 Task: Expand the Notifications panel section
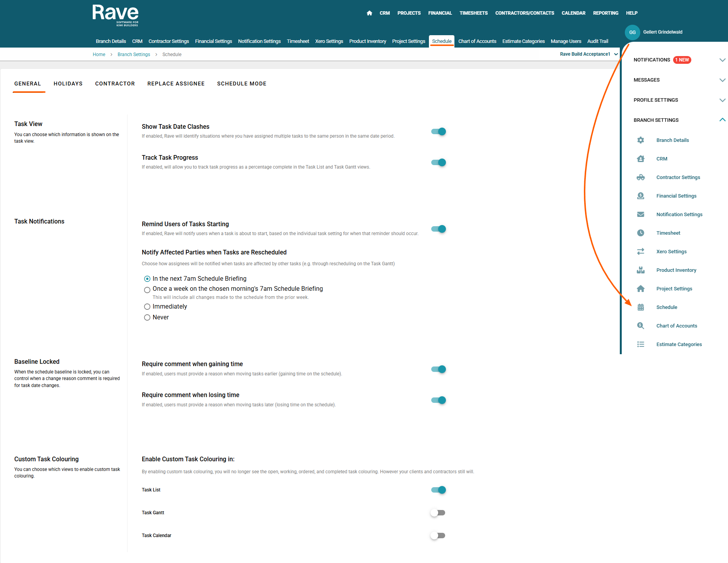(722, 60)
